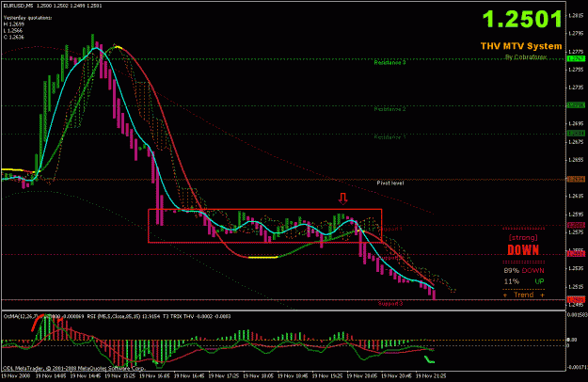This screenshot has width=588, height=382.
Task: Click the red current-price tag near Support 3
Action: coord(576,299)
